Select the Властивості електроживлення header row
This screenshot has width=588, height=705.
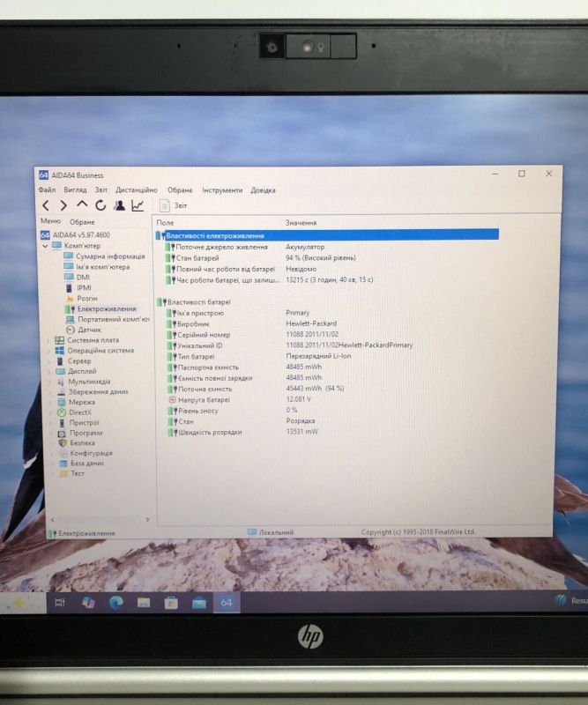coord(327,235)
